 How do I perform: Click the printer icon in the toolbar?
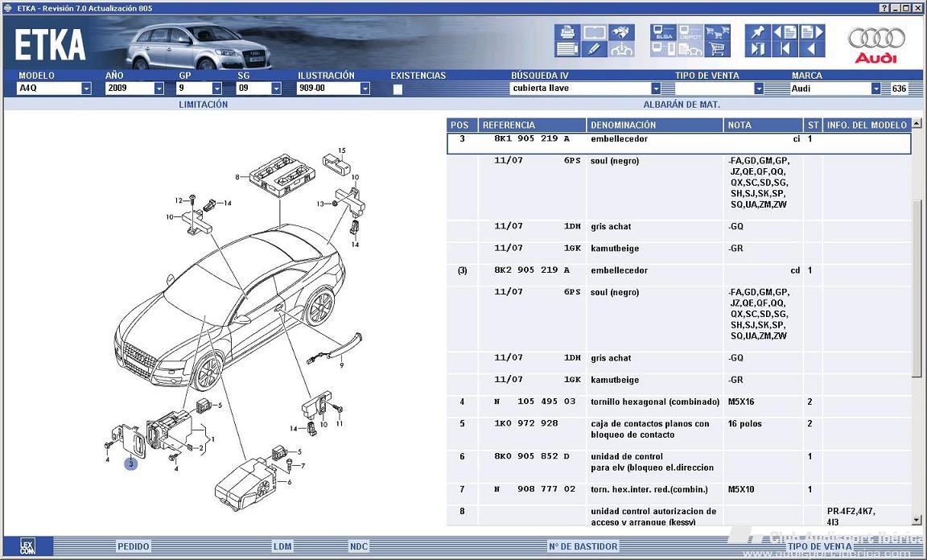pyautogui.click(x=567, y=32)
